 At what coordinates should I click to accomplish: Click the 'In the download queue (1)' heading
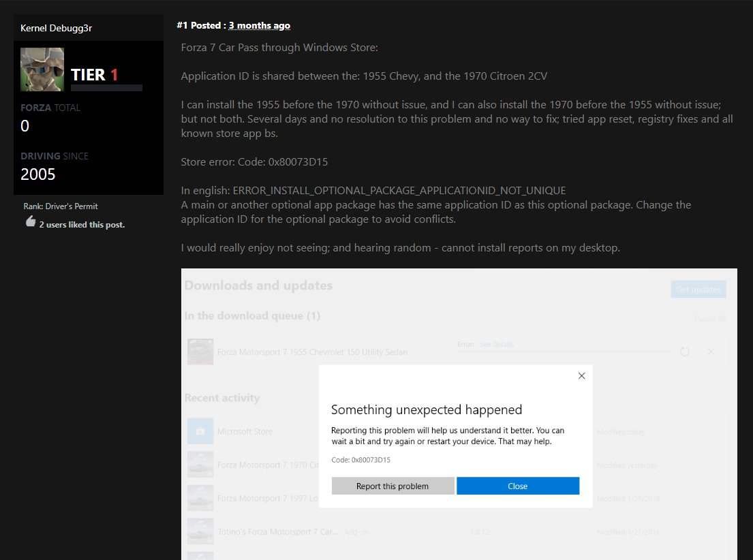tap(252, 315)
